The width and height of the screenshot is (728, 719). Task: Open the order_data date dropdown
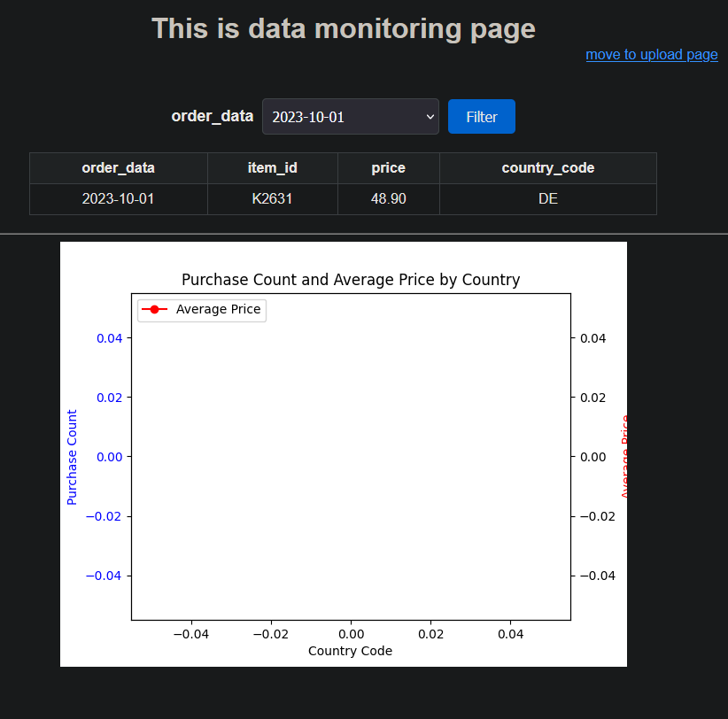point(350,116)
